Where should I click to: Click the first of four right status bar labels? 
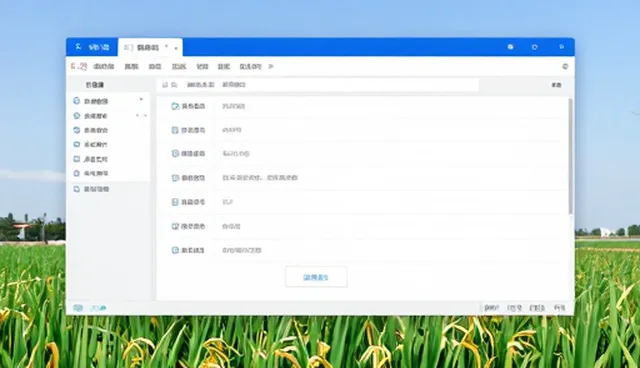(491, 308)
